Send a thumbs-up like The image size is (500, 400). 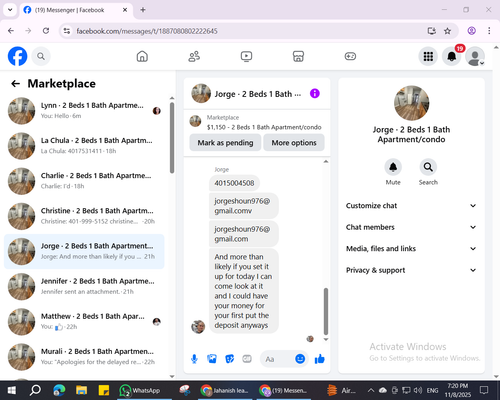319,359
